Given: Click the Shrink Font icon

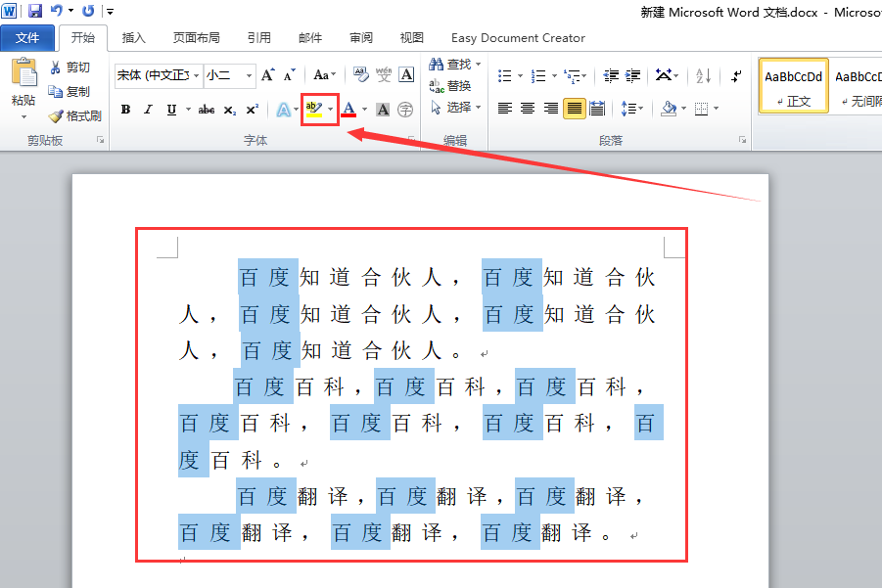Looking at the screenshot, I should pos(290,75).
